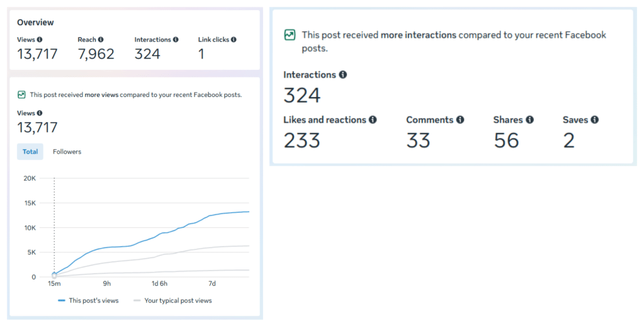
Task: Click info icon beside Views in Overview
Action: click(40, 40)
